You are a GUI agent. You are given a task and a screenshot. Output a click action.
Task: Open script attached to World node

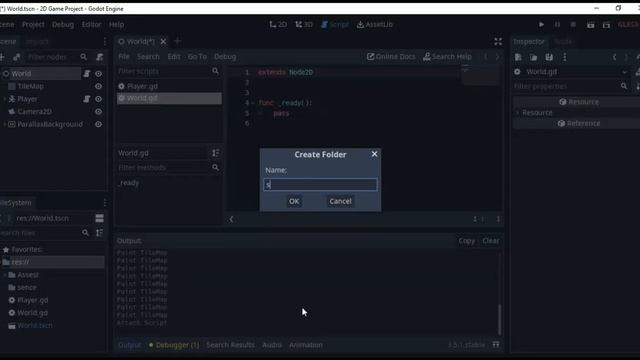[87, 73]
